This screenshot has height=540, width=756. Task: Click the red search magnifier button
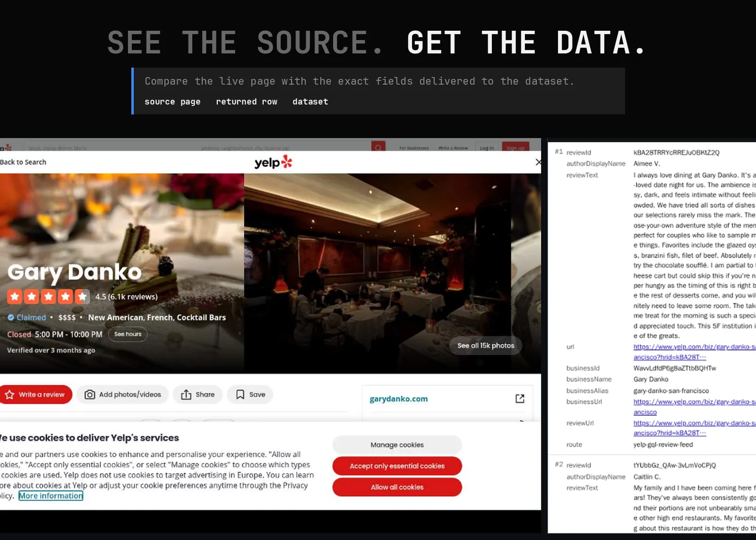coord(378,148)
